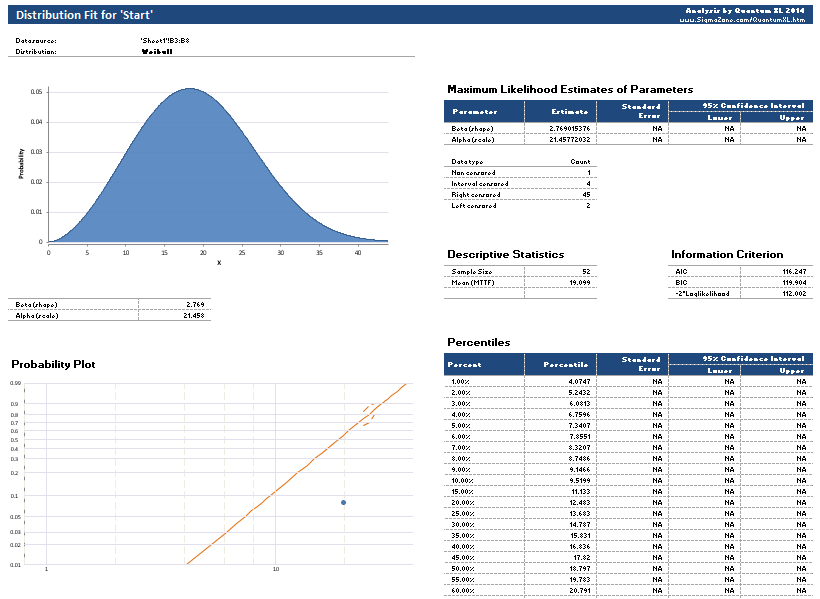Viewport: 820px width, 599px height.
Task: Click the blue data point on Probability Plot
Action: [x=343, y=502]
